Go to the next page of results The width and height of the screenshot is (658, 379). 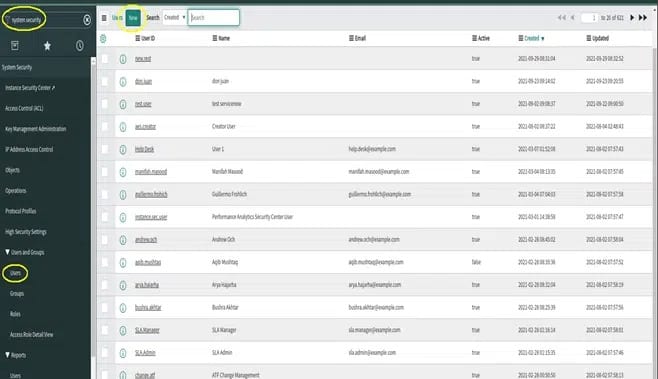click(x=632, y=18)
